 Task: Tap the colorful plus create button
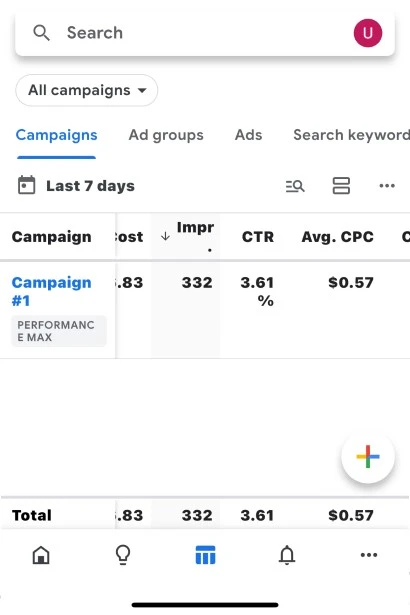click(368, 457)
